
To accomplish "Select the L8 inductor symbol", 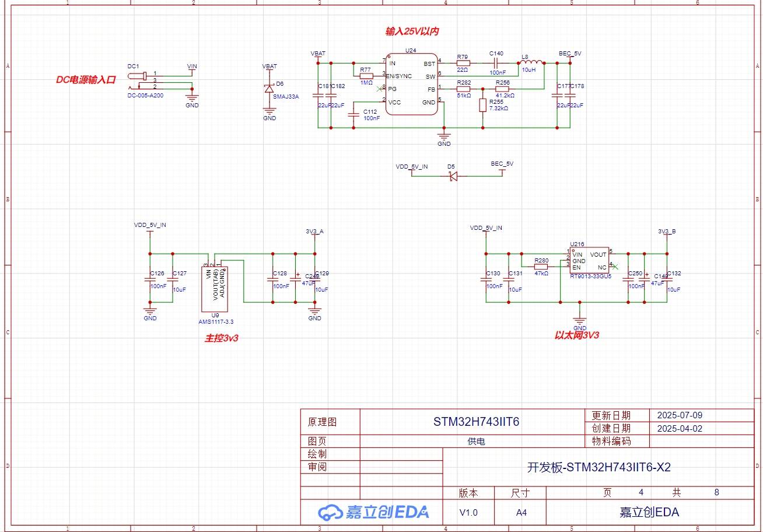I will (533, 61).
